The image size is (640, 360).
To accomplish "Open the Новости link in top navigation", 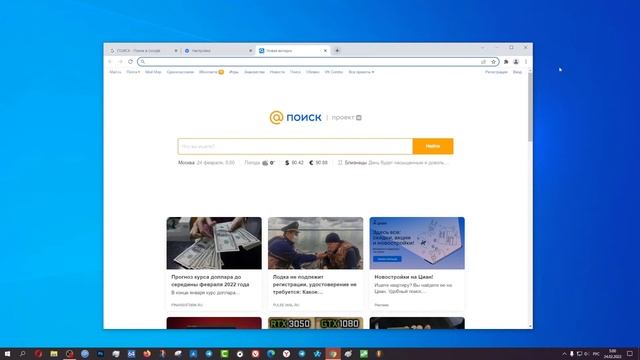I will 277,72.
